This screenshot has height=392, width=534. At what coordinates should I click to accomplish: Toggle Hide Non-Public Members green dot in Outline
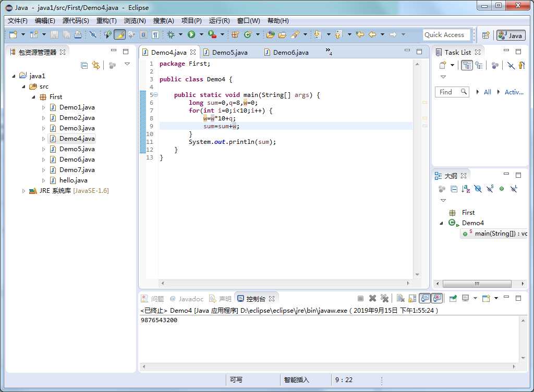point(502,189)
